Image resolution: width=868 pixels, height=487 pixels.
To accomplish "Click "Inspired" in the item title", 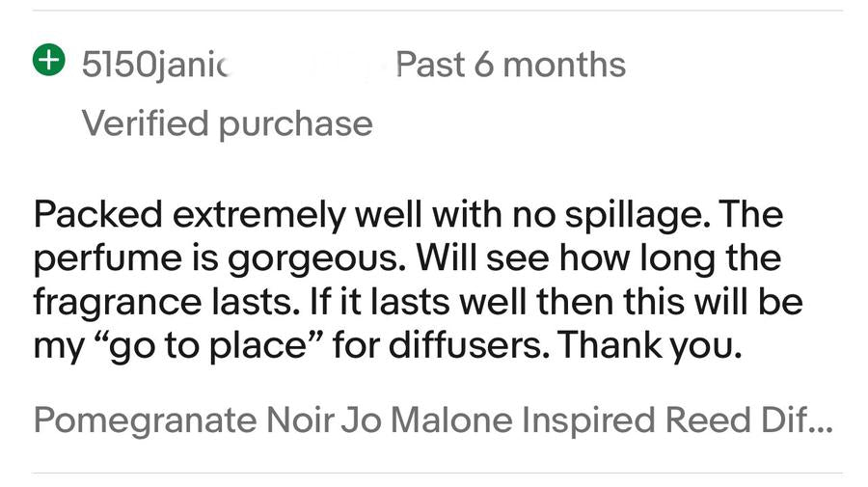I will click(587, 421).
